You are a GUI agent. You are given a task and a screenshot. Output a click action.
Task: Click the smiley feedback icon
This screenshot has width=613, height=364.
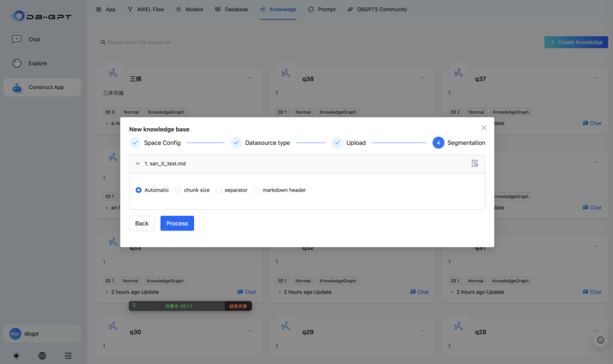tap(601, 340)
